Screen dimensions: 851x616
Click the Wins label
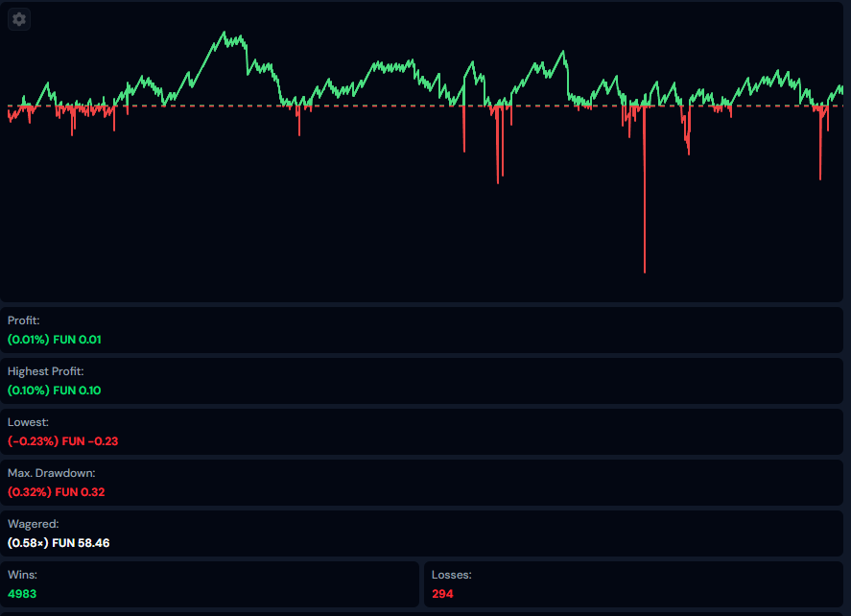tap(22, 575)
